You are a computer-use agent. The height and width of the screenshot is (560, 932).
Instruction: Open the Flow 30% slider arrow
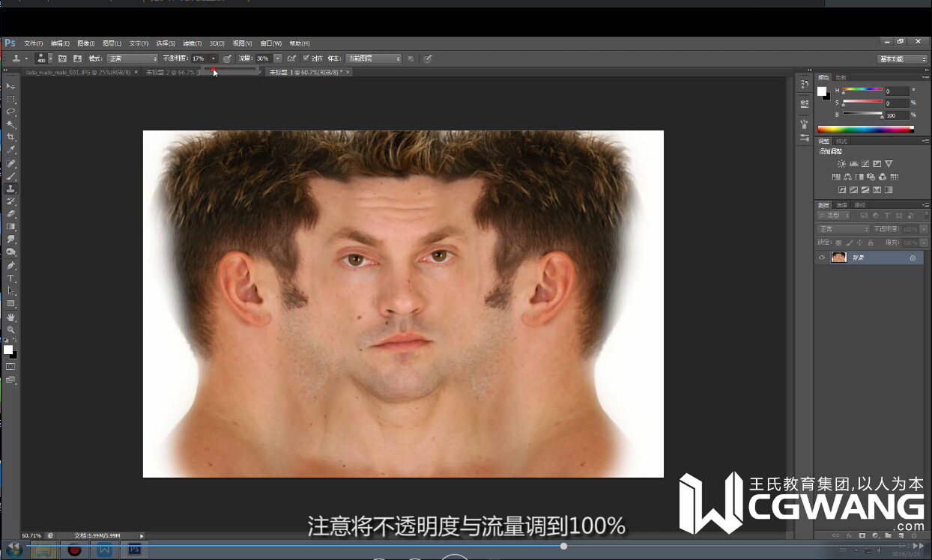(x=278, y=58)
